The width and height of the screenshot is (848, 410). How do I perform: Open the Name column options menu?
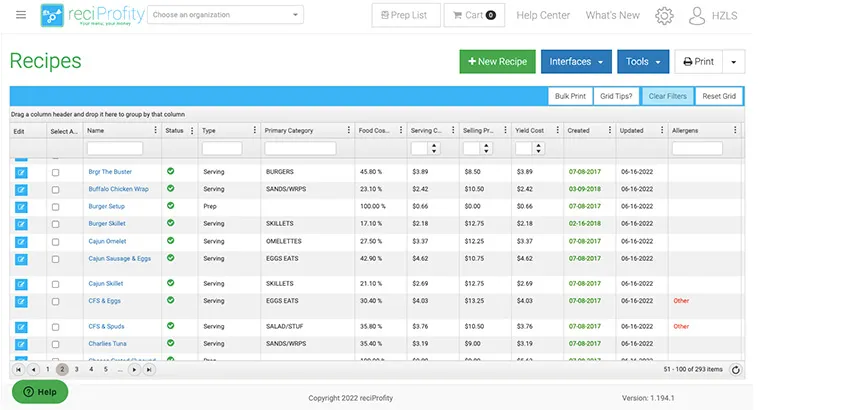click(x=153, y=130)
